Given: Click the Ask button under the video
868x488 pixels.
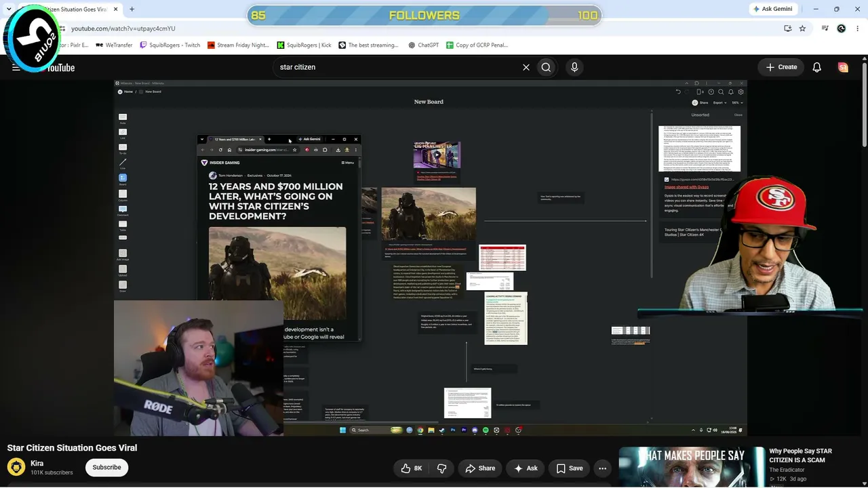Looking at the screenshot, I should pos(526,468).
